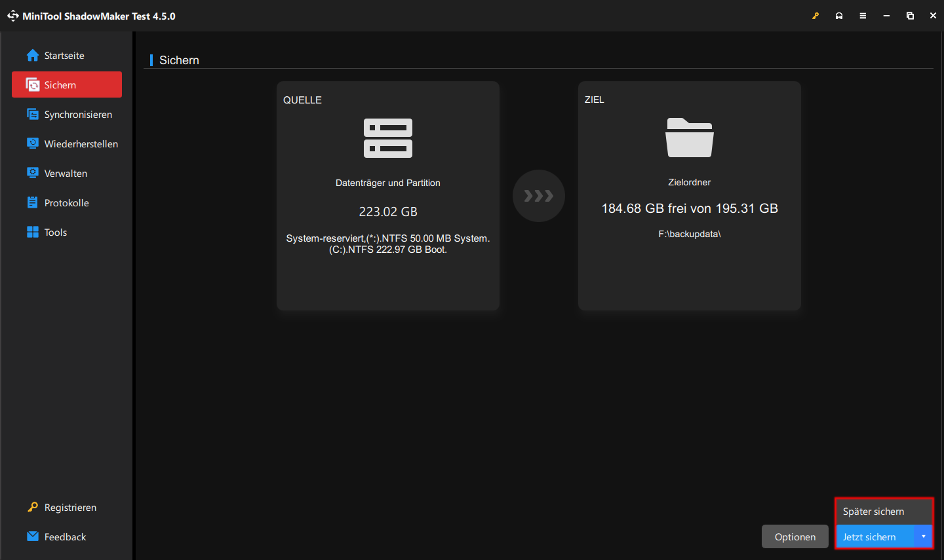Open the hamburger menu in the title bar
Viewport: 944px width, 560px height.
coord(863,16)
